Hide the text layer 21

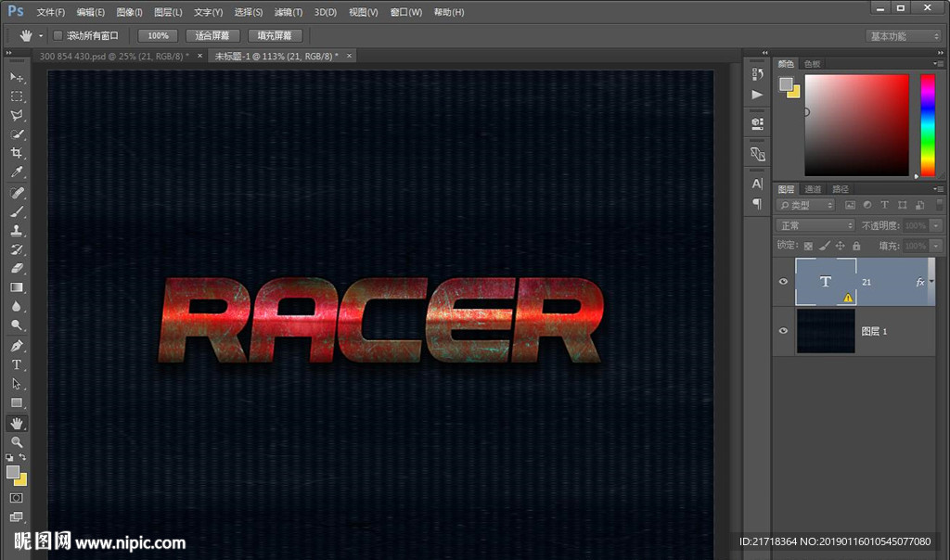coord(783,282)
